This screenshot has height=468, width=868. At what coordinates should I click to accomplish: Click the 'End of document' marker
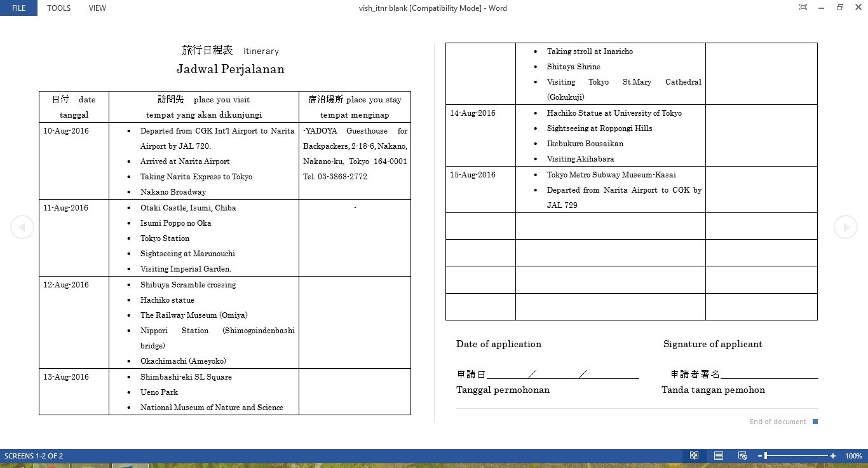point(783,422)
